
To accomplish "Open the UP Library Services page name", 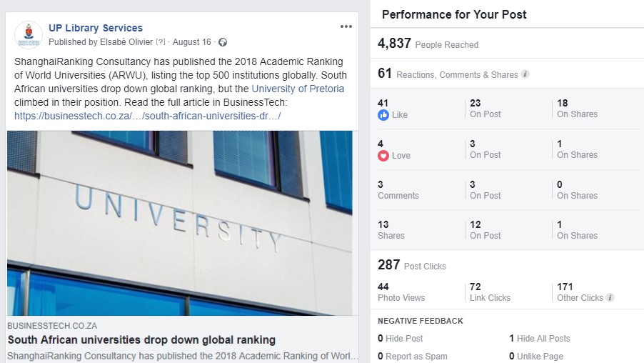I will pyautogui.click(x=96, y=29).
